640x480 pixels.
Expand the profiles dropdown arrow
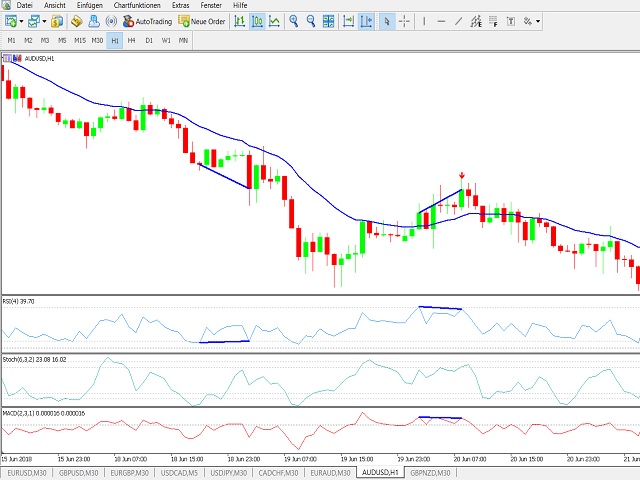[x=46, y=21]
